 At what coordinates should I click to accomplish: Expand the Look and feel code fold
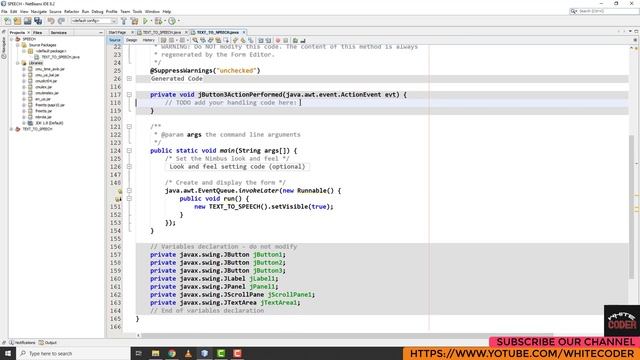point(129,167)
